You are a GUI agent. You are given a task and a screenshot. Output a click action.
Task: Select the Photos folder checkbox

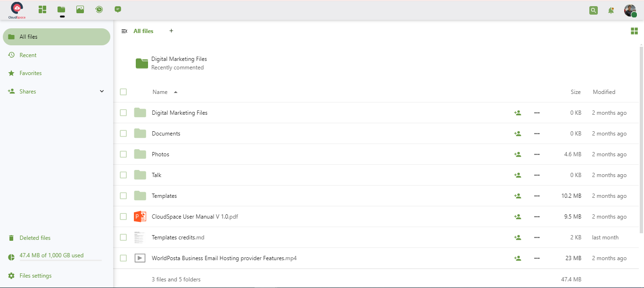(x=124, y=154)
